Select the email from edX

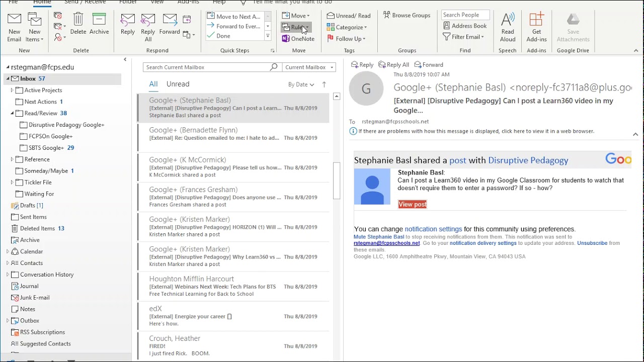[233, 316]
